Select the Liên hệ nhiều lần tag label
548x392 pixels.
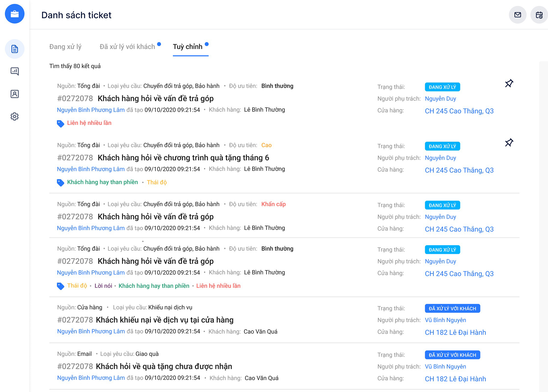(89, 123)
